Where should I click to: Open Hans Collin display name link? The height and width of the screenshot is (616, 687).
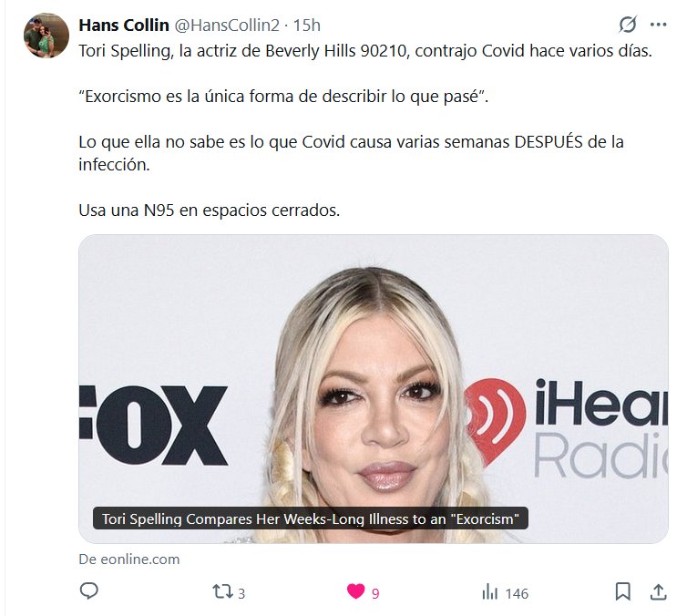(x=124, y=26)
